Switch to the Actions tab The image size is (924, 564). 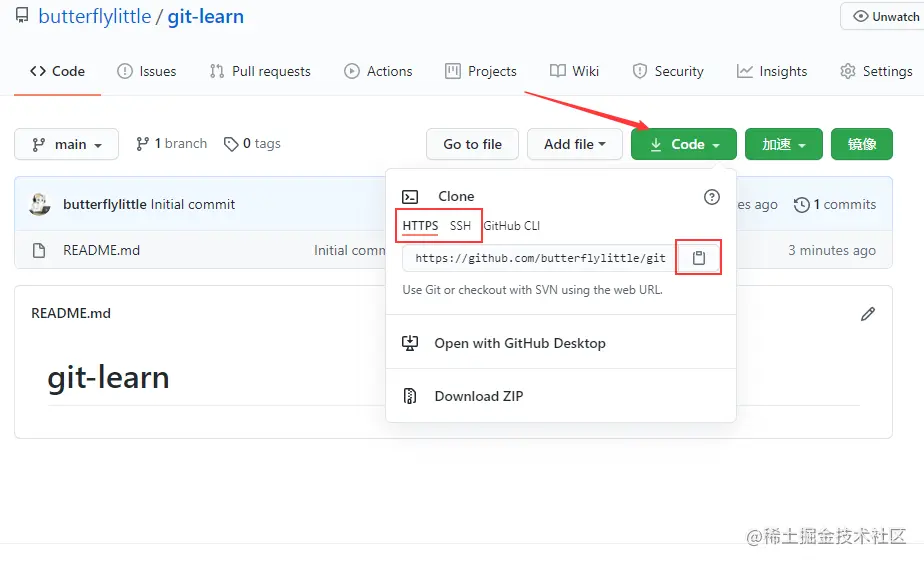click(x=378, y=71)
